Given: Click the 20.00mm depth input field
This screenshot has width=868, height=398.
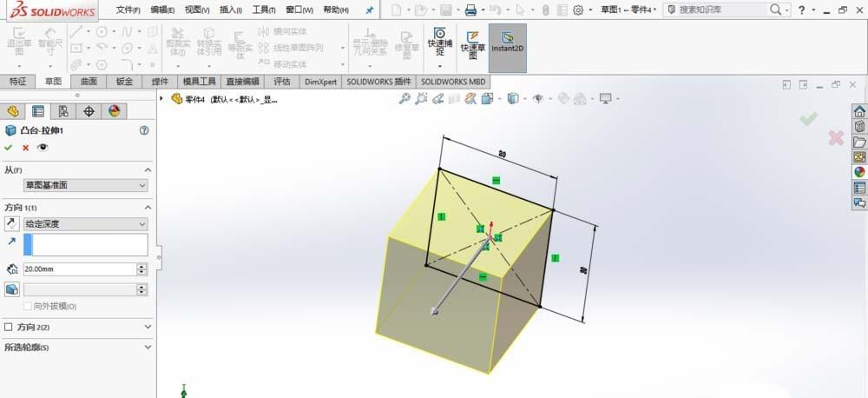Looking at the screenshot, I should 80,269.
